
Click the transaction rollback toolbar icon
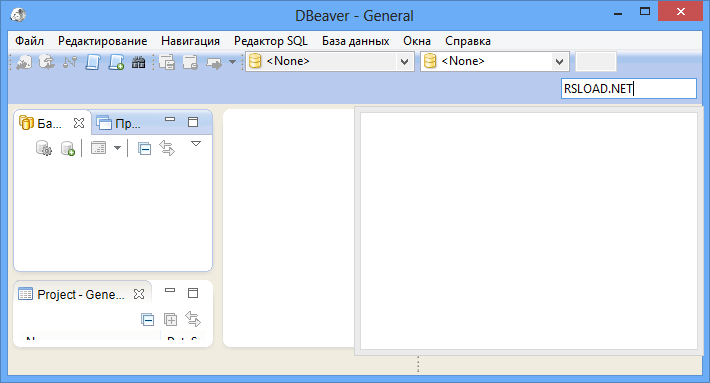coord(190,62)
